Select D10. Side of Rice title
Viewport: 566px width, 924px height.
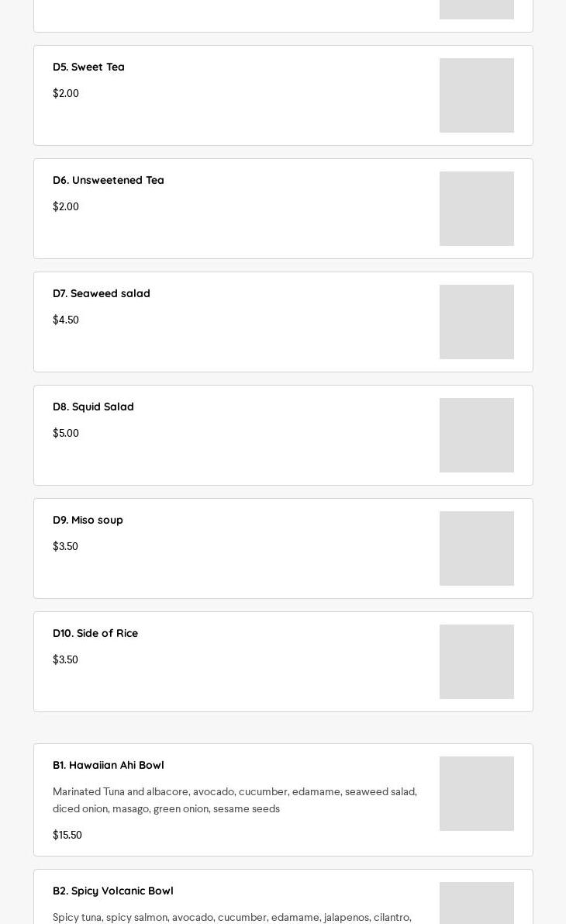point(95,633)
